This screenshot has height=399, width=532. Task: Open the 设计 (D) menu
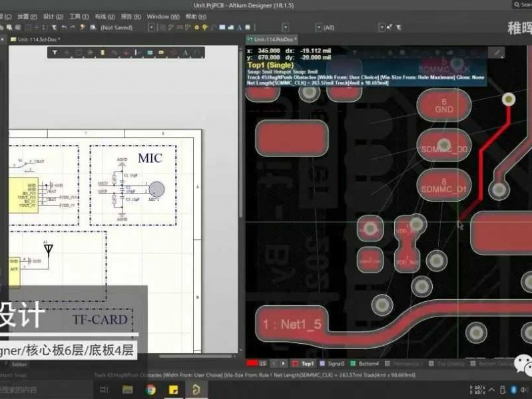(x=53, y=17)
